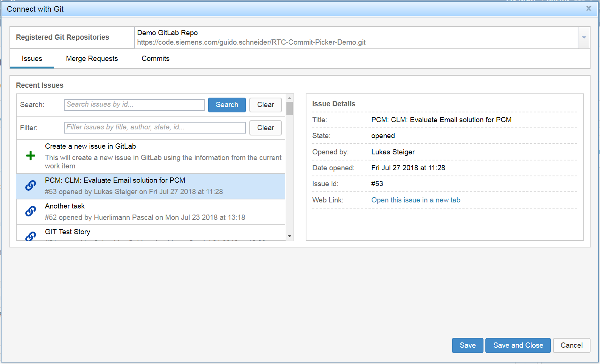Click the issues list scroll-down arrow
Image resolution: width=600 pixels, height=364 pixels.
point(289,236)
